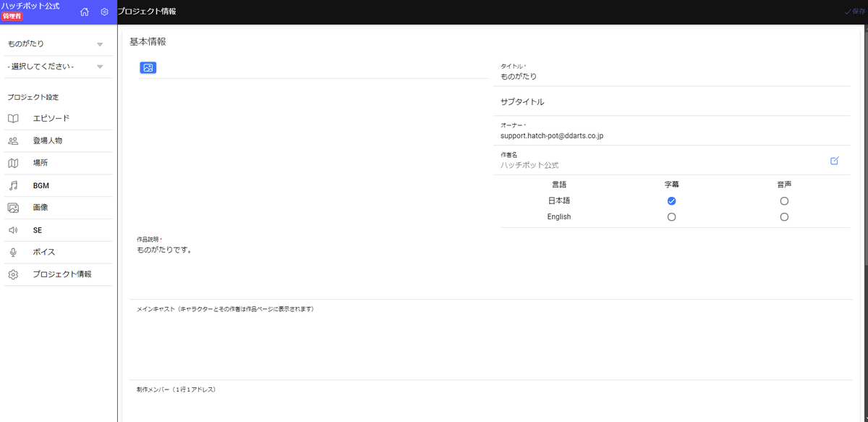868x422 pixels.
Task: Open 登場人物 menu item
Action: tap(59, 140)
